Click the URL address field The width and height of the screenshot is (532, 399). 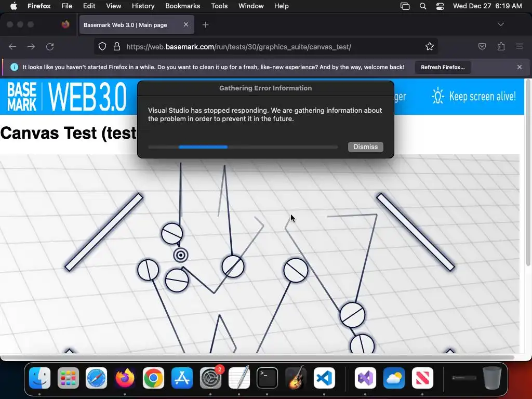pos(266,46)
